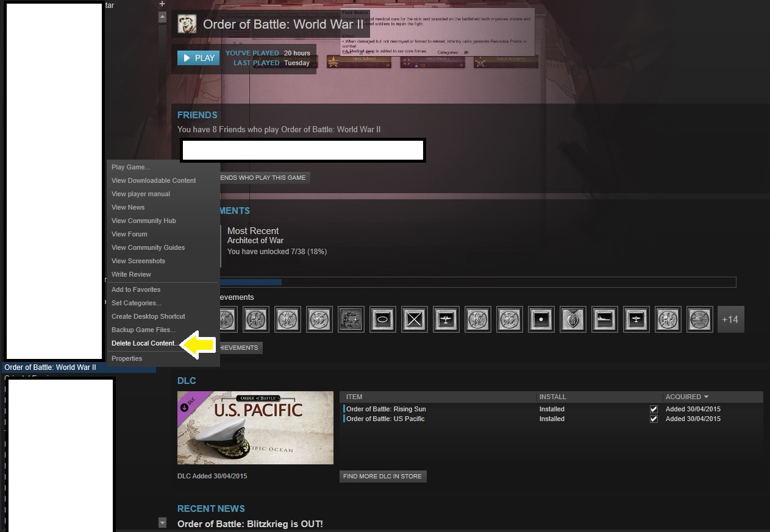Toggle the Order of Battle: US Pacific checkbox
770x532 pixels.
click(654, 419)
